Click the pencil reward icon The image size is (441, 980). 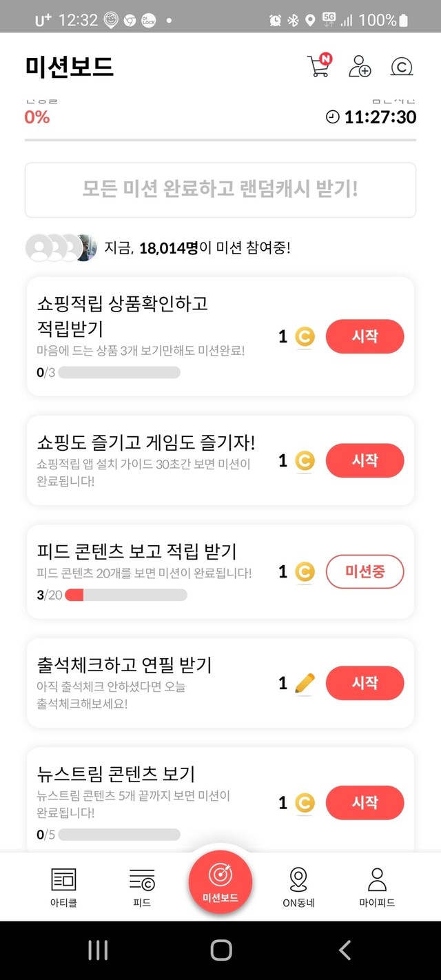[x=305, y=683]
